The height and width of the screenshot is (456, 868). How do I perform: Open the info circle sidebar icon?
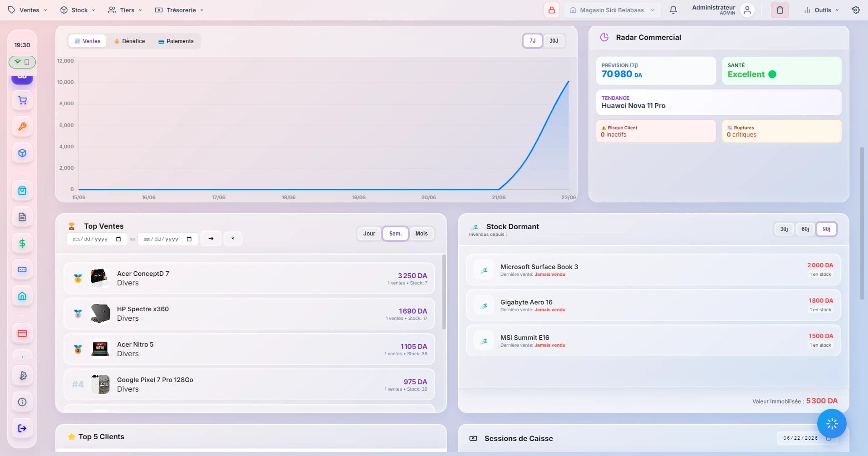tap(22, 402)
